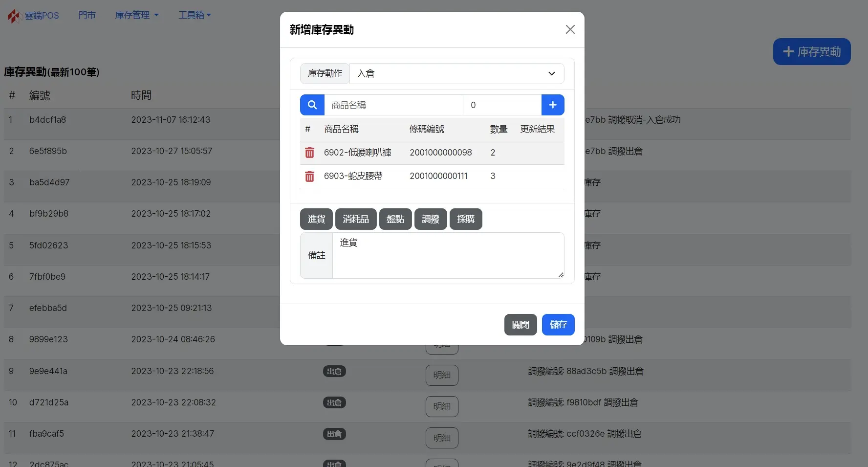The image size is (868, 467).
Task: Click the magnifier search icon for products
Action: [x=312, y=105]
